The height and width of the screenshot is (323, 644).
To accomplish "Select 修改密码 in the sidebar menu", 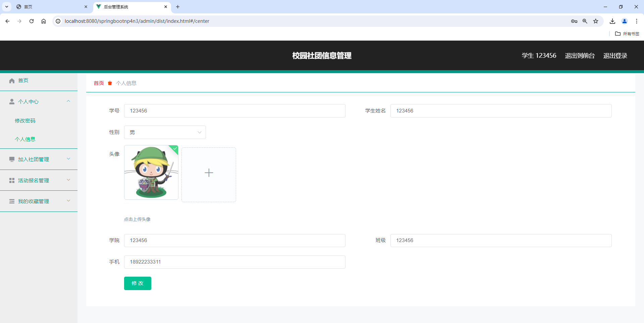I will 25,121.
